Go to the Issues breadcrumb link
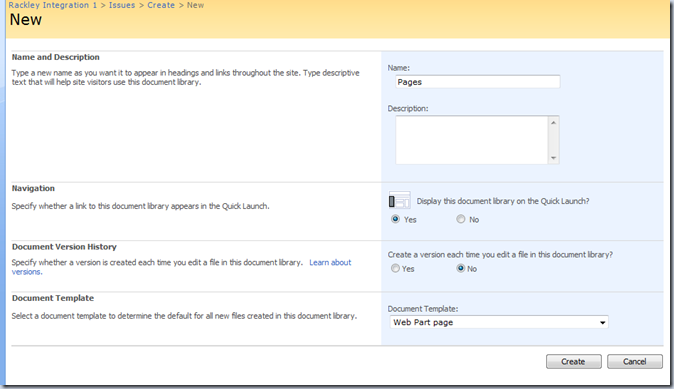Image resolution: width=674 pixels, height=389 pixels. (122, 5)
